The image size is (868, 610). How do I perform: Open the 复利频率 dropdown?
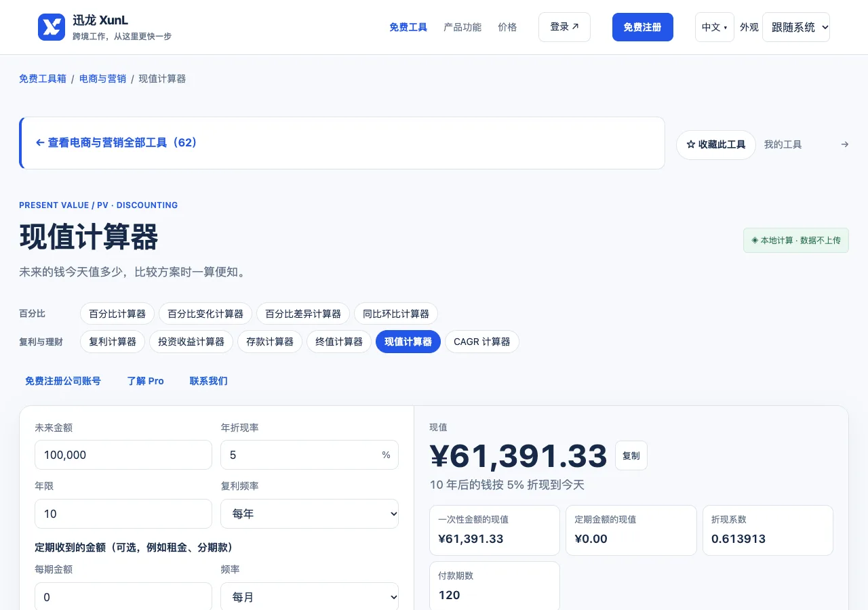[x=309, y=514]
